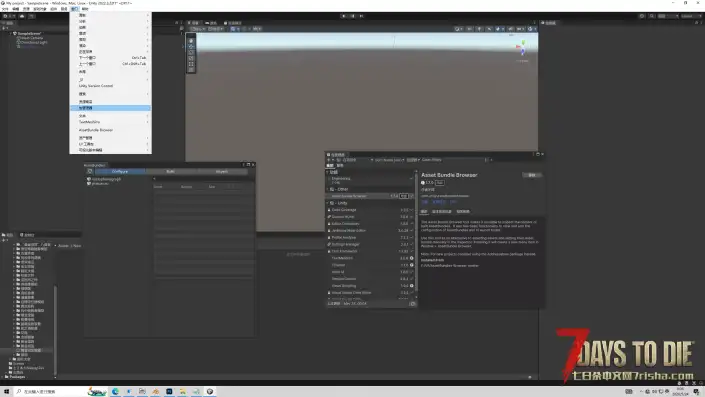This screenshot has width=705, height=397.
Task: Open the Layout dropdown in the top toolbar
Action: pyautogui.click(x=690, y=16)
